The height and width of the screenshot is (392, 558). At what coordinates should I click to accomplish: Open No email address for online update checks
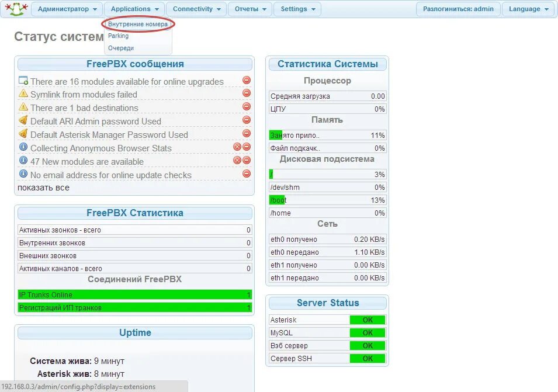point(110,175)
